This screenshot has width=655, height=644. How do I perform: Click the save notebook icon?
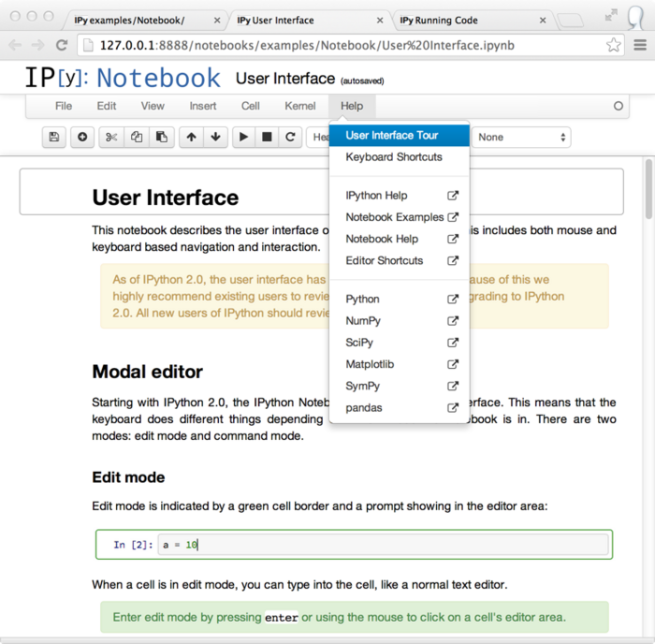pyautogui.click(x=54, y=137)
